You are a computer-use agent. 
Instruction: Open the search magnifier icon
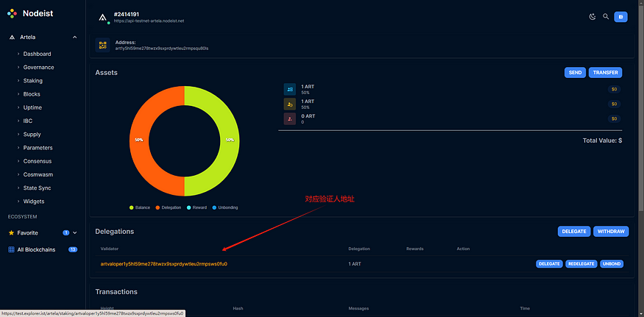click(606, 17)
